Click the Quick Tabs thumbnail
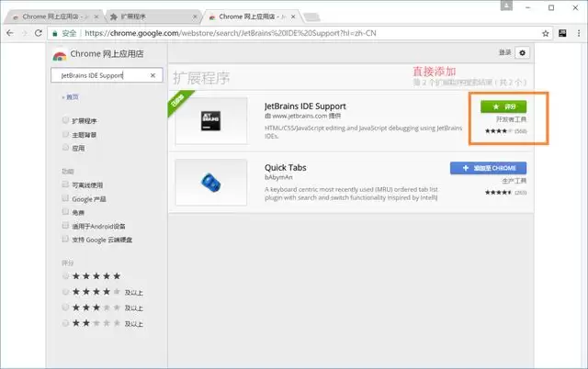Screen dimensions: 588x369 pos(210,183)
